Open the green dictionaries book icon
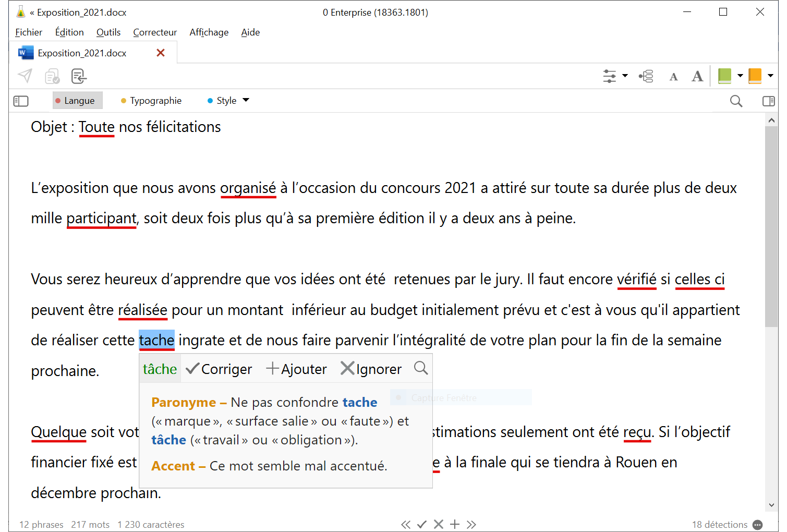The height and width of the screenshot is (532, 787). 724,76
